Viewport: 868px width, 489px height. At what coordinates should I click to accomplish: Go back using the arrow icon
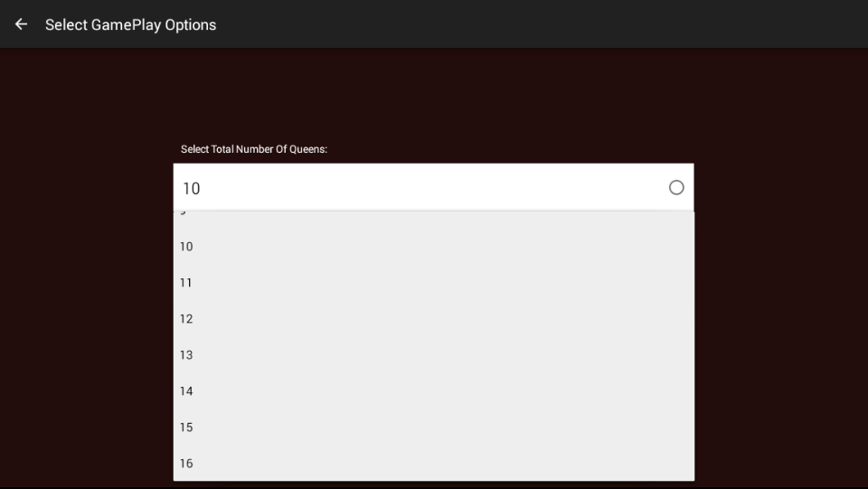tap(21, 24)
